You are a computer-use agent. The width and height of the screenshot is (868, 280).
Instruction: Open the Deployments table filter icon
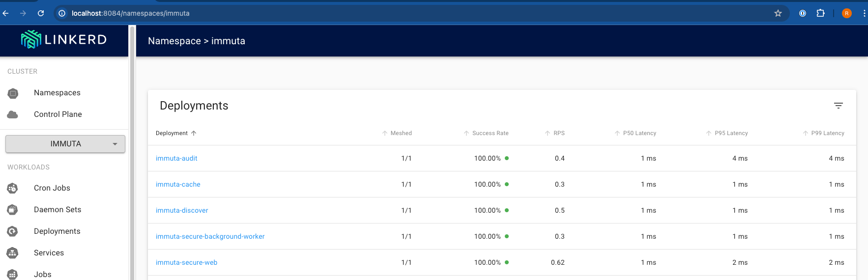pyautogui.click(x=838, y=106)
